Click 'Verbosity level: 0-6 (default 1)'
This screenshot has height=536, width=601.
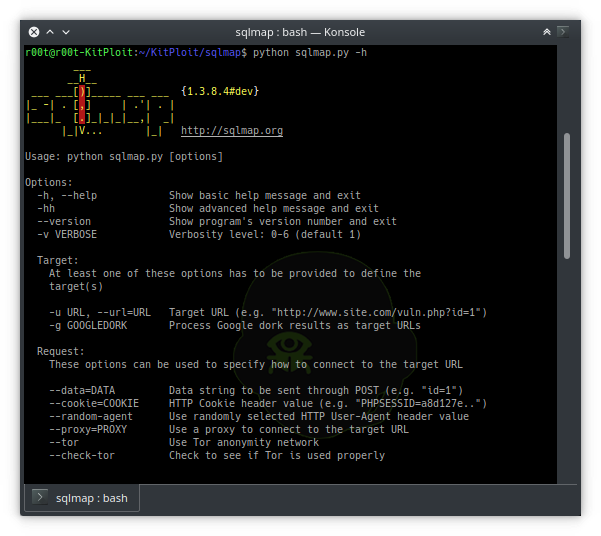(x=265, y=234)
